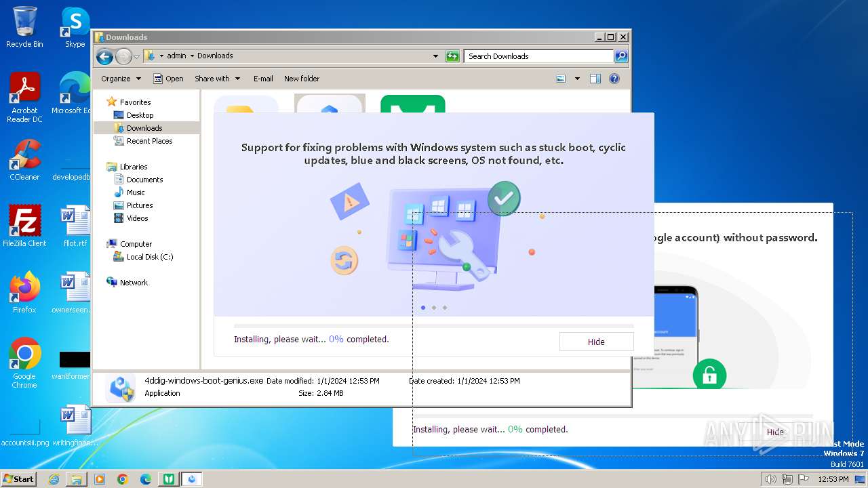Expand the view options dropdown arrow
The height and width of the screenshot is (488, 868).
coord(577,79)
